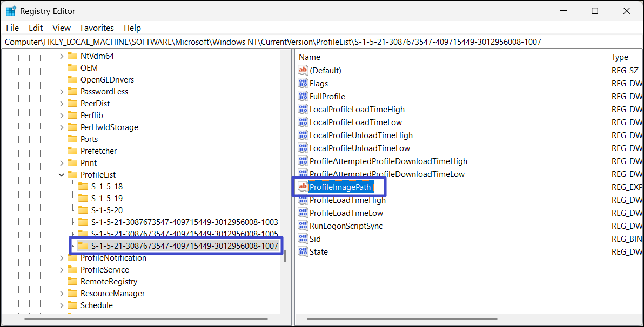Screen dimensions: 644x327
Task: Expand the NtVdm64 key
Action: coord(62,56)
